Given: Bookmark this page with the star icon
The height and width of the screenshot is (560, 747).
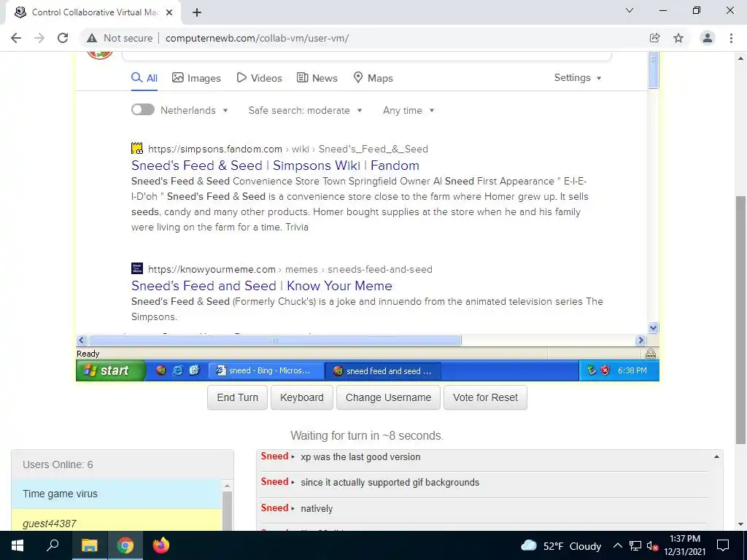Looking at the screenshot, I should point(678,38).
